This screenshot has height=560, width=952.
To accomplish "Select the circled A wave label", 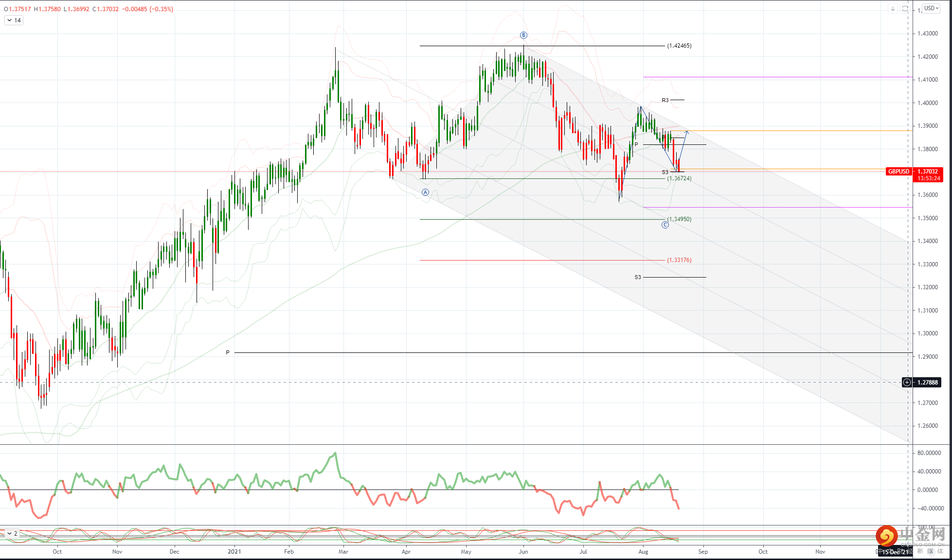I will coord(425,192).
